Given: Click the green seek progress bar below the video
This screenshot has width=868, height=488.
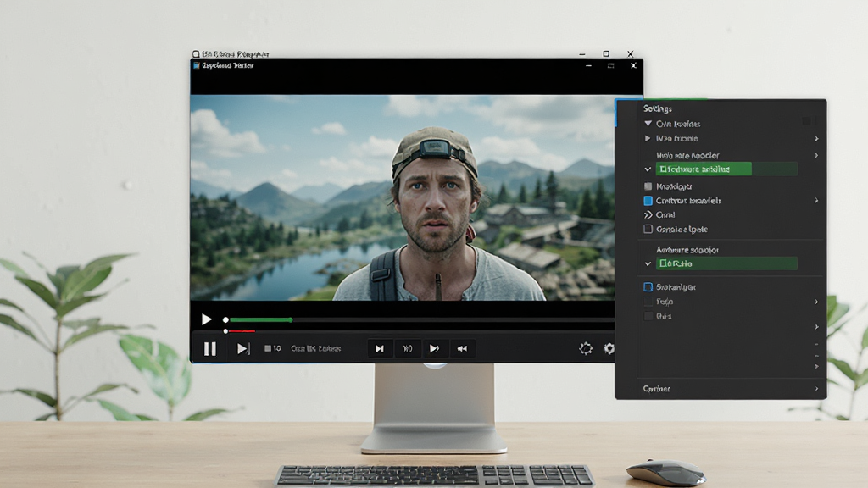Looking at the screenshot, I should [x=261, y=319].
